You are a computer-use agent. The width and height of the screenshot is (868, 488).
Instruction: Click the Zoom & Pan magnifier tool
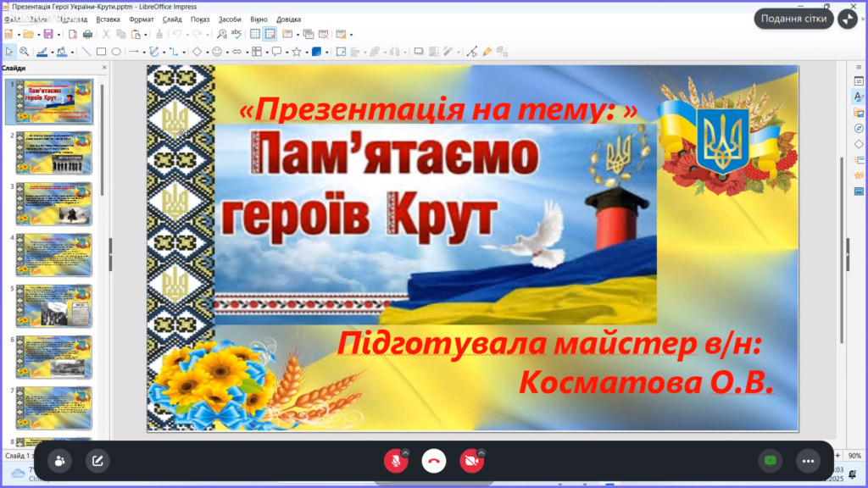tap(25, 52)
